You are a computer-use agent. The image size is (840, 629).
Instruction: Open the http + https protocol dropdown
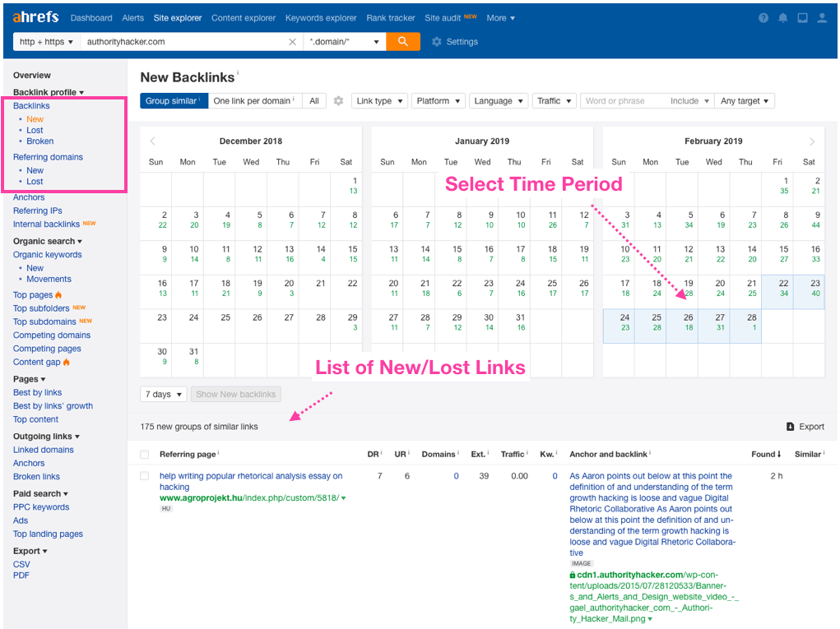[x=47, y=42]
